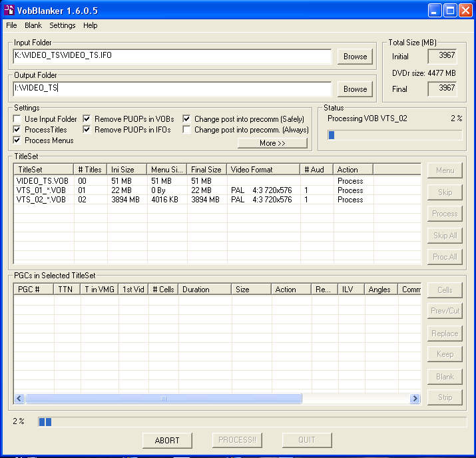The image size is (476, 458).
Task: Click the TitleSet Skip button
Action: click(445, 192)
